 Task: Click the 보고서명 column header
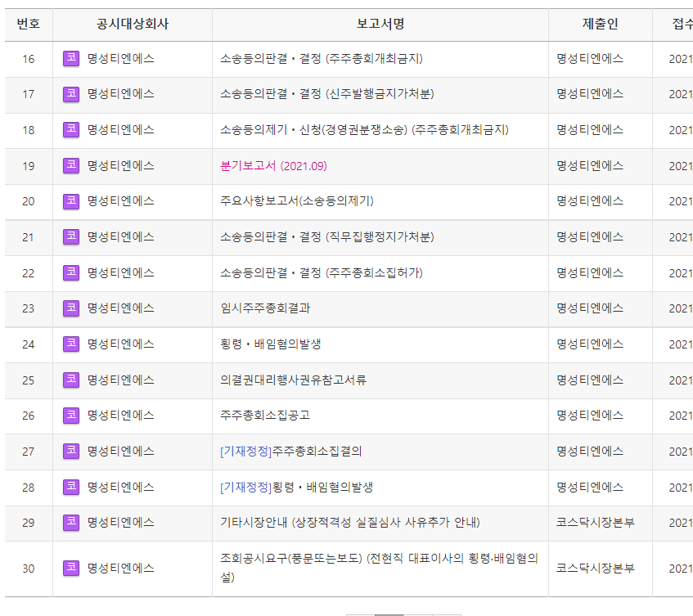(x=380, y=24)
